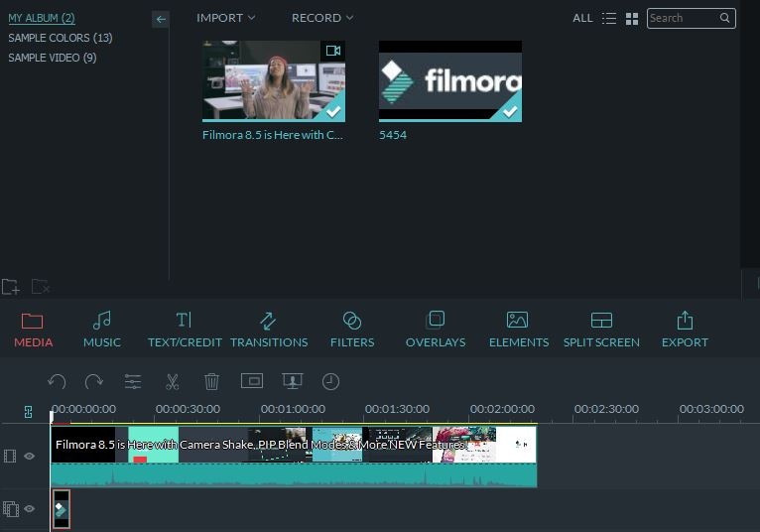The height and width of the screenshot is (532, 760).
Task: Click the playhead at 00:00:00:00
Action: 52,417
